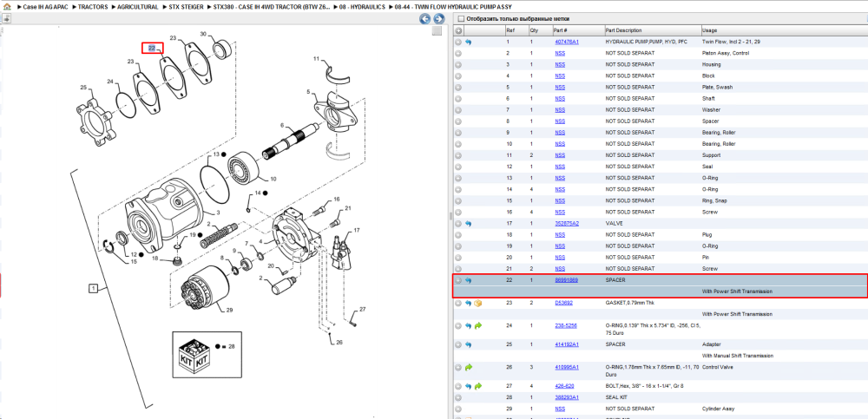868x419 pixels.
Task: Open the AGRICULTURAL breadcrumb level
Action: tap(138, 7)
